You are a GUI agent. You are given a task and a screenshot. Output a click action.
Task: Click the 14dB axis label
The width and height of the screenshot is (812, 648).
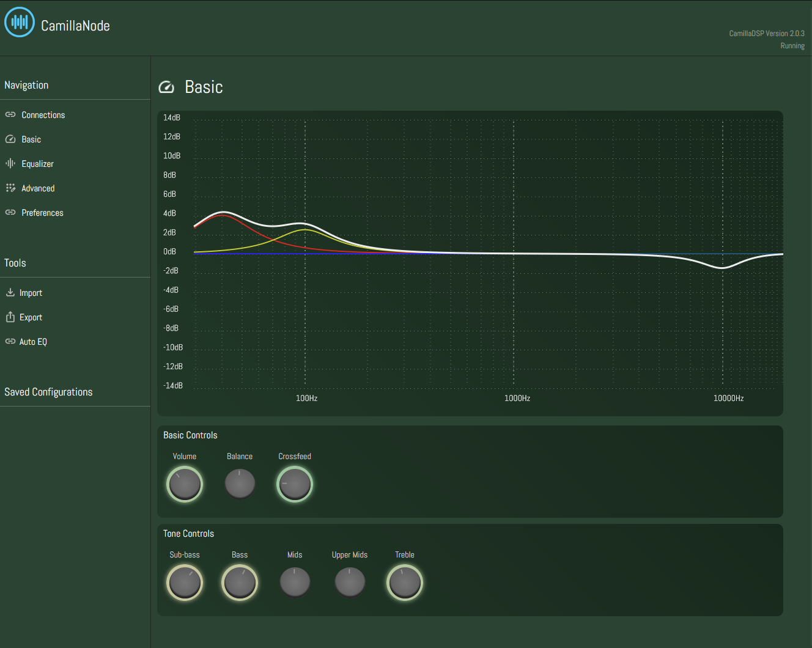(172, 117)
